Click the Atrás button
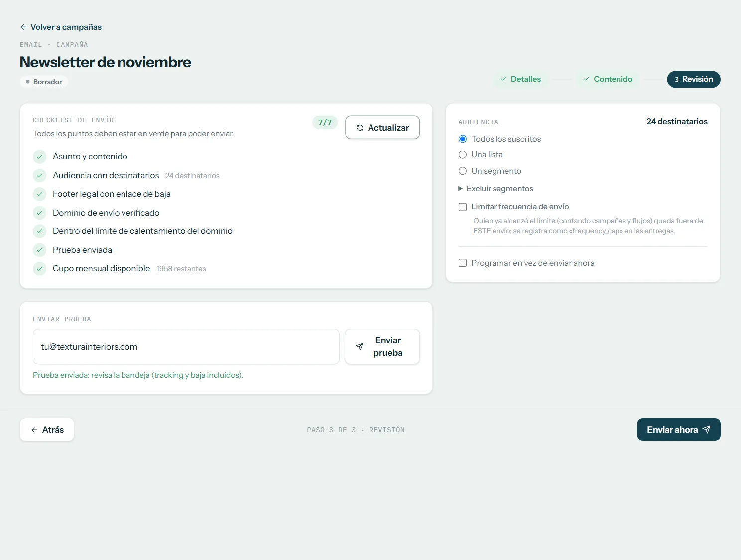The image size is (741, 560). pyautogui.click(x=47, y=430)
